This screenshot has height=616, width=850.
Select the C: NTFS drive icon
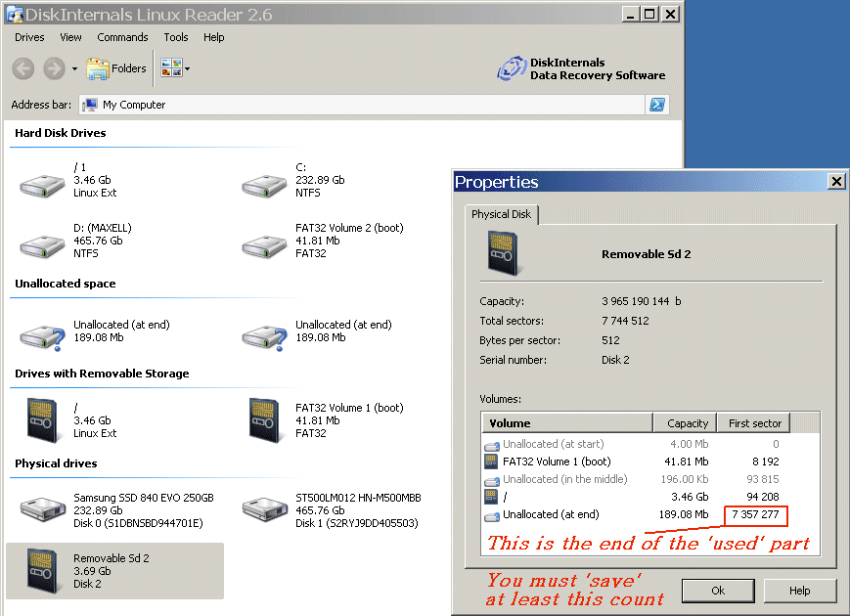[x=264, y=185]
